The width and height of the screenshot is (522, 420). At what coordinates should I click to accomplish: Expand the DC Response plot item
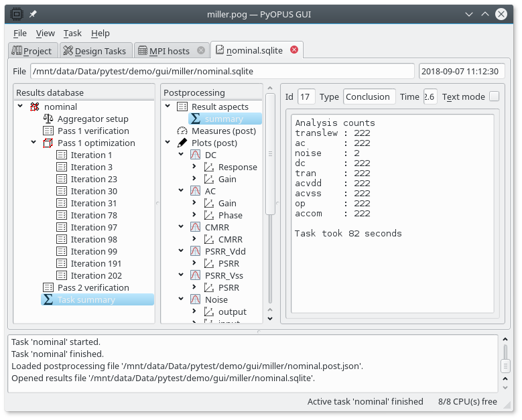194,167
